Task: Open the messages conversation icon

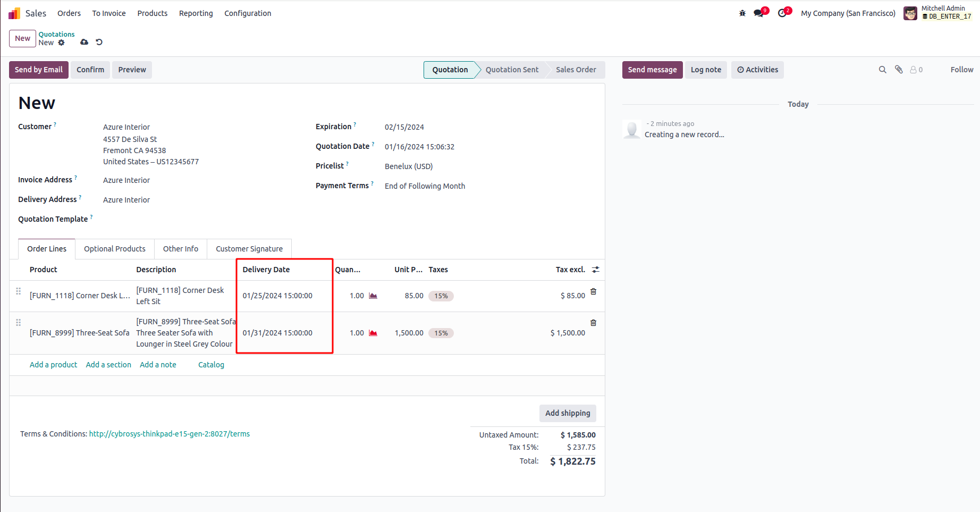Action: coord(758,13)
